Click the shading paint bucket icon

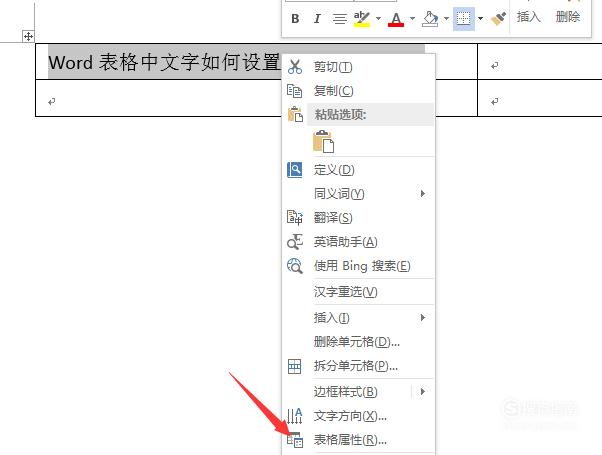pyautogui.click(x=430, y=18)
